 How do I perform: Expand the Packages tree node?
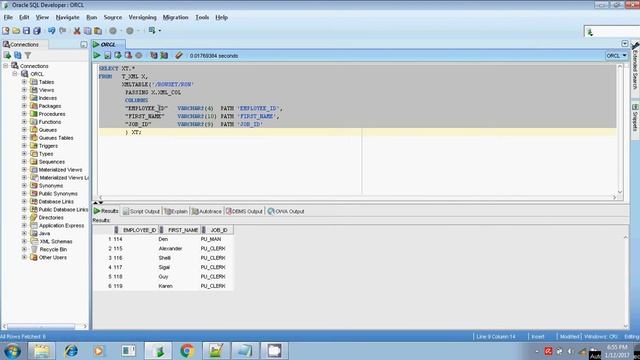click(24, 106)
